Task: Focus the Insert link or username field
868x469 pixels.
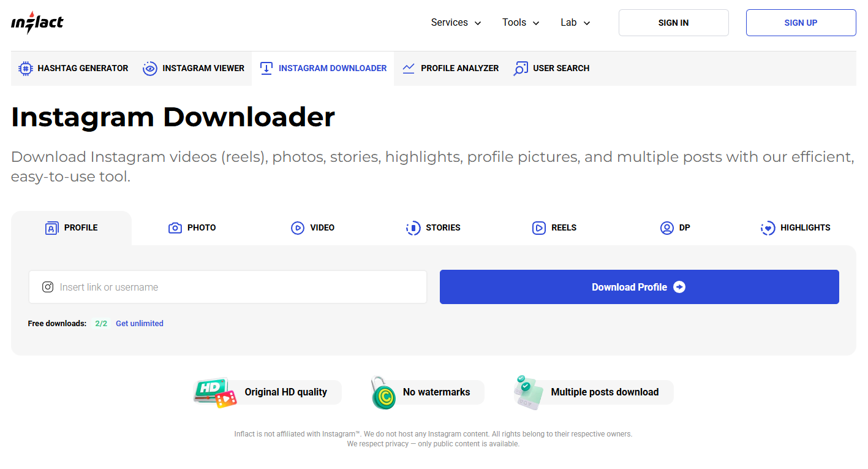Action: (228, 287)
